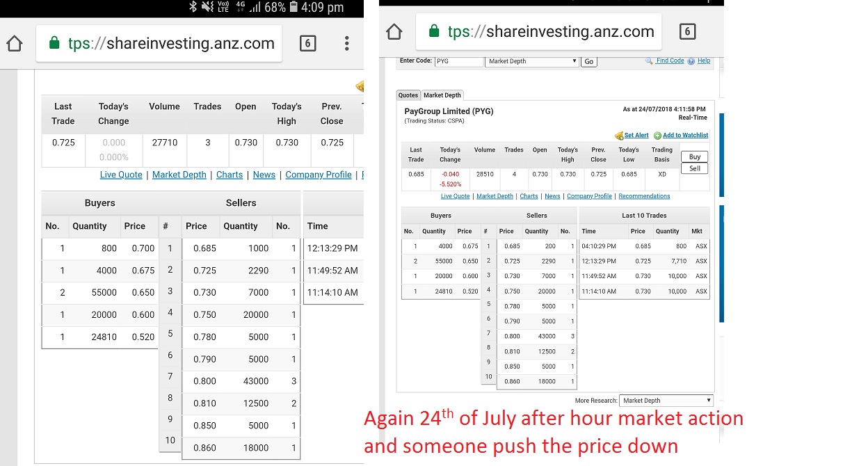The image size is (868, 466).
Task: Click the 7,710 trade quantity
Action: coord(678,261)
